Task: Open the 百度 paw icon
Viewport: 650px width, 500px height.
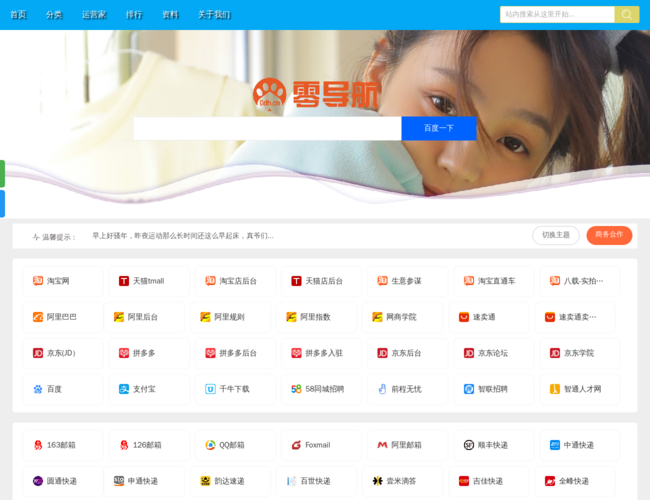Action: 38,389
